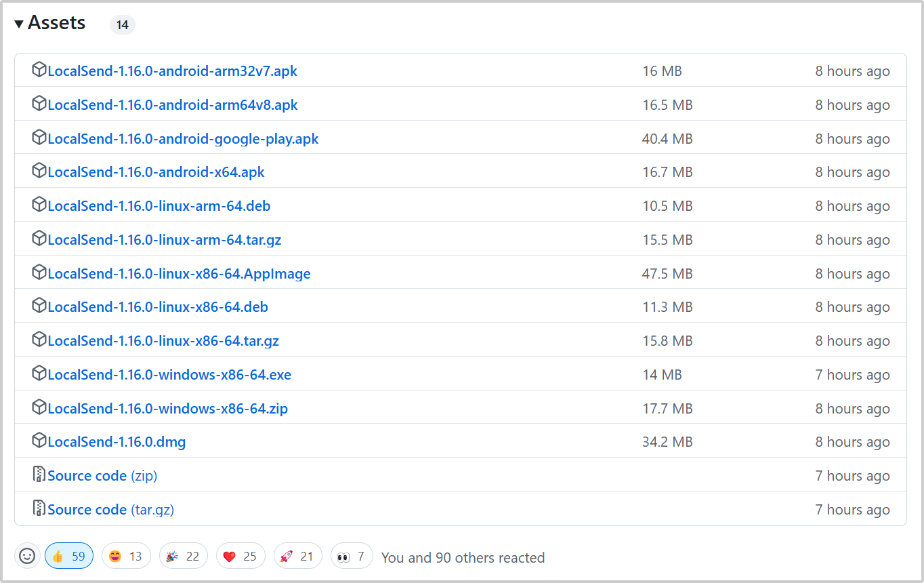The height and width of the screenshot is (583, 924).
Task: Click the 10.5 MB size value
Action: point(667,206)
